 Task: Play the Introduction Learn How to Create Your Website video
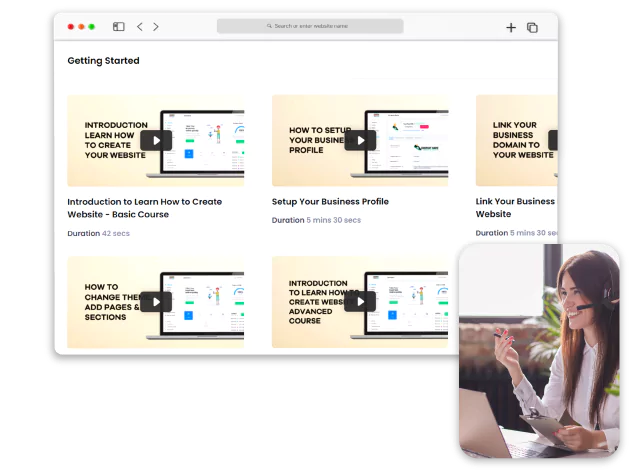tap(156, 140)
